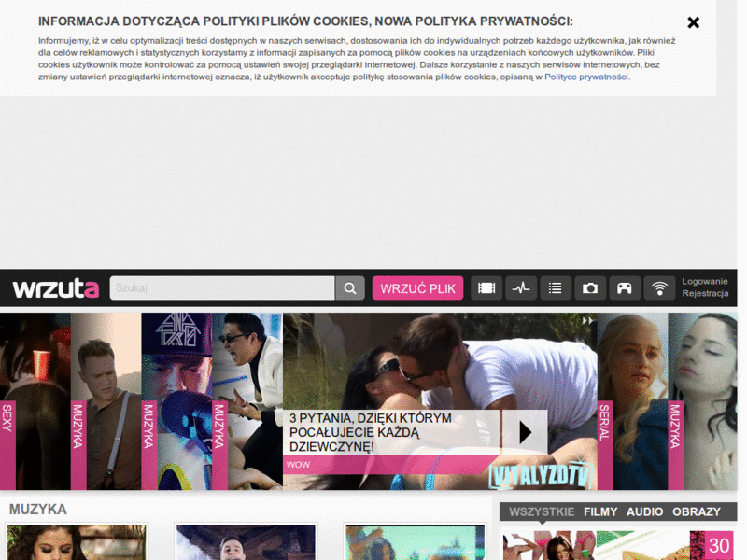Open the MUZYKA section heading
The image size is (747, 560).
coord(38,510)
